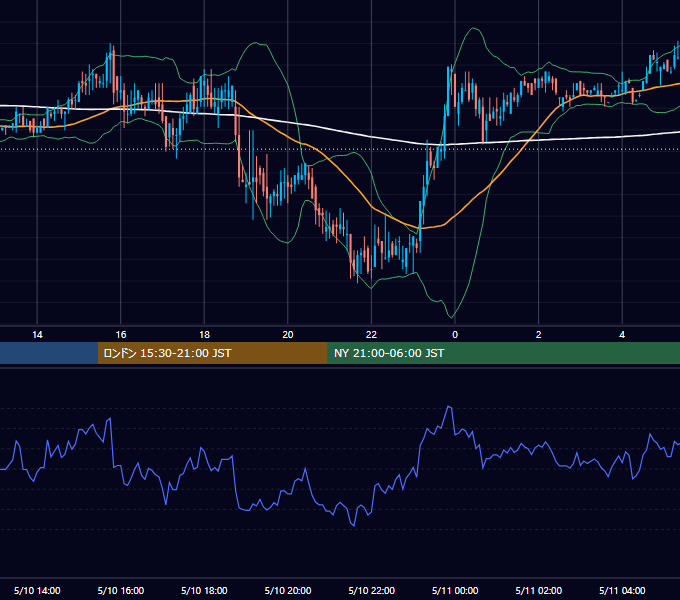The image size is (680, 600).
Task: Click the 0 hour label on price chart axis
Action: [455, 335]
